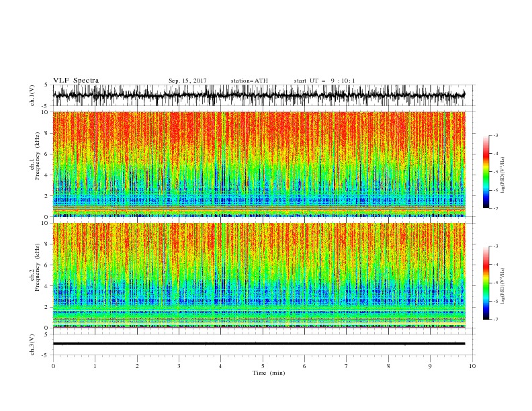Click the ch.2 spectrogram color bar
This screenshot has width=532, height=411.
tap(486, 283)
